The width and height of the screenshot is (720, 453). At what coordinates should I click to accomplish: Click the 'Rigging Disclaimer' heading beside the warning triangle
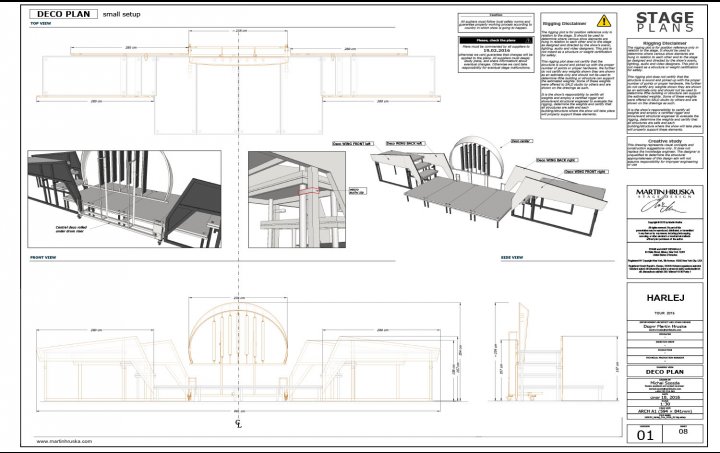(564, 23)
